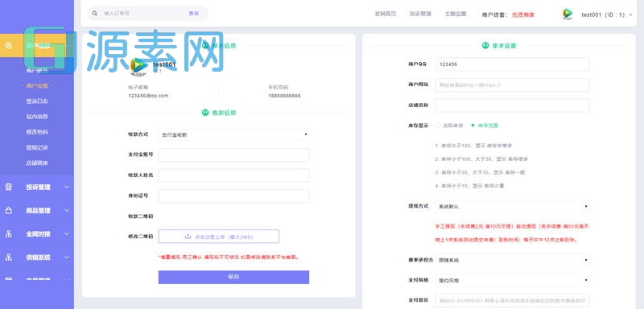The width and height of the screenshot is (644, 309).
Task: Click the phone number 18888888888
Action: point(284,96)
